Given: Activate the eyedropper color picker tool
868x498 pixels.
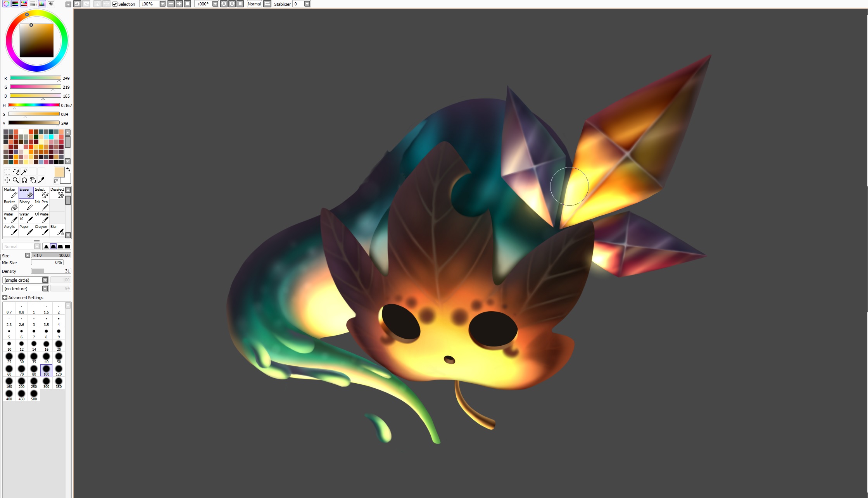Looking at the screenshot, I should click(x=41, y=180).
